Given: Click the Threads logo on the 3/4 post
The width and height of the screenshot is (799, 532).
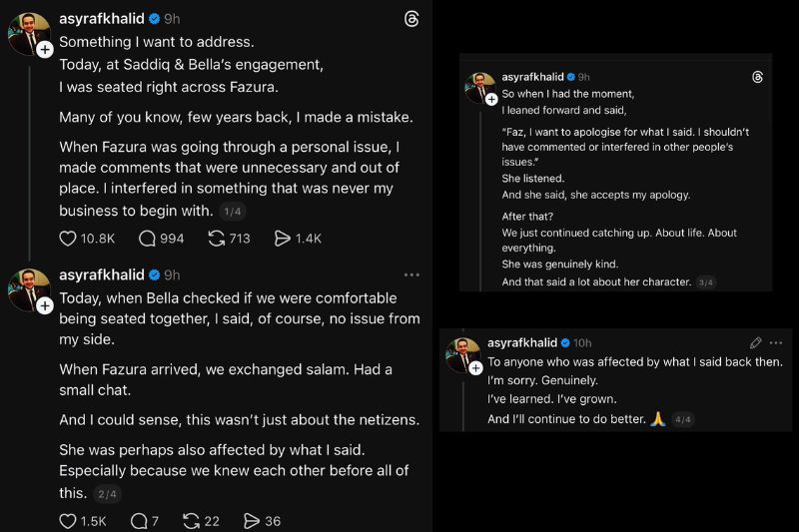Looking at the screenshot, I should (757, 77).
